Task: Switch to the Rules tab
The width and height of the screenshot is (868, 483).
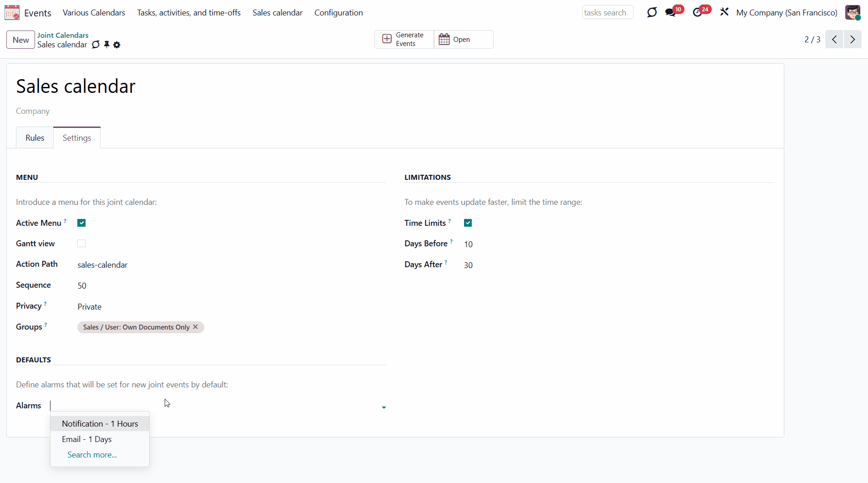Action: pos(35,138)
